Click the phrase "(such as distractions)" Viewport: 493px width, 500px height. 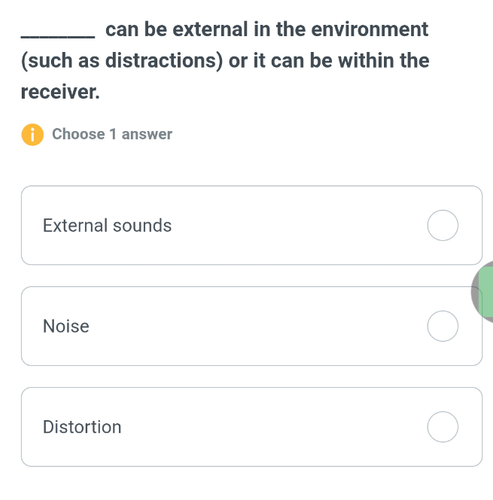[x=122, y=61]
